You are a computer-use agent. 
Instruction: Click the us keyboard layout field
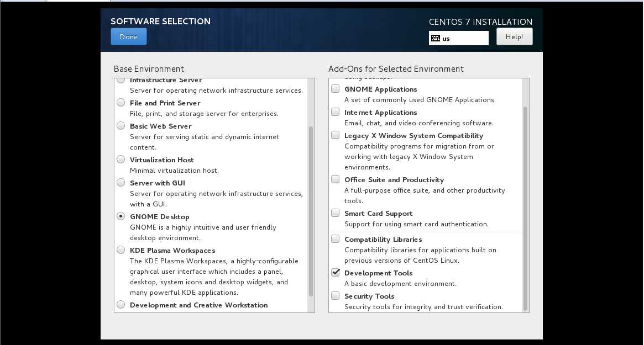[459, 38]
